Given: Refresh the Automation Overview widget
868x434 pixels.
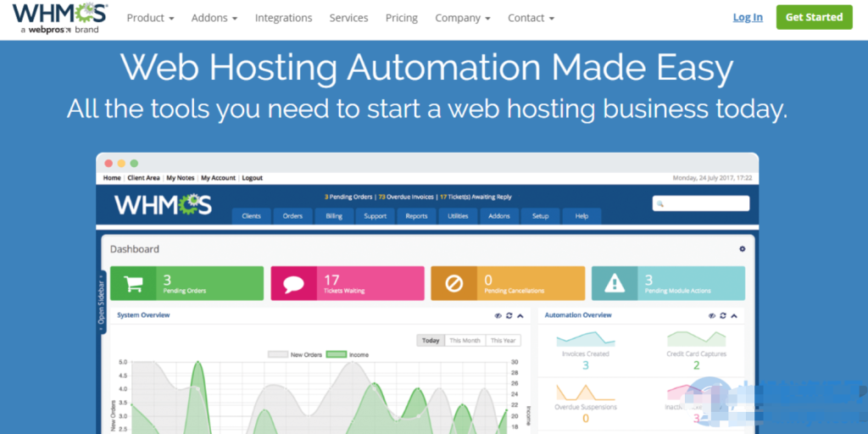Looking at the screenshot, I should point(722,315).
